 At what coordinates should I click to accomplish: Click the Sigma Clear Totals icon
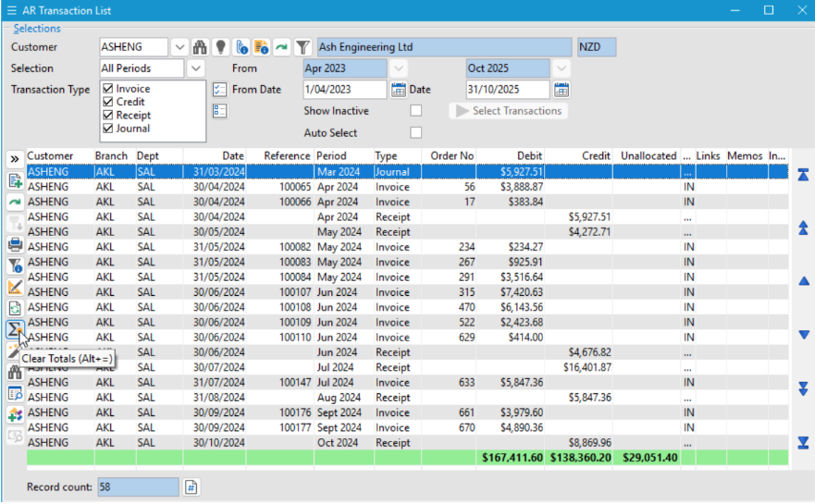point(15,329)
